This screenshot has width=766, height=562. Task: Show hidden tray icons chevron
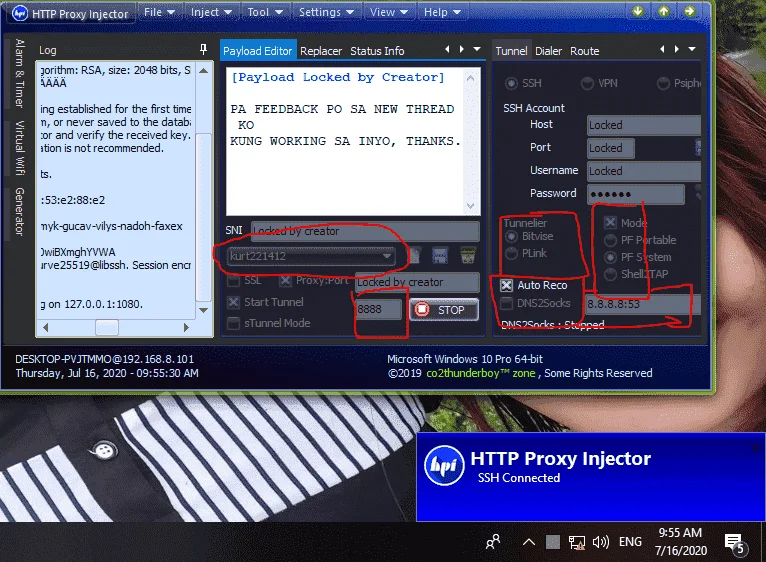coord(529,542)
